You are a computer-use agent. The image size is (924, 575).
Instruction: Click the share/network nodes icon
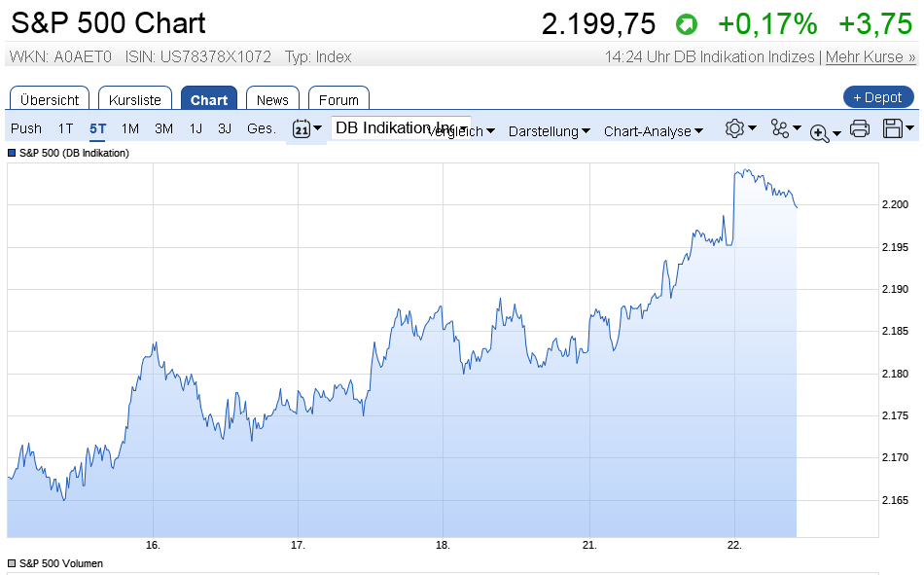(x=780, y=128)
